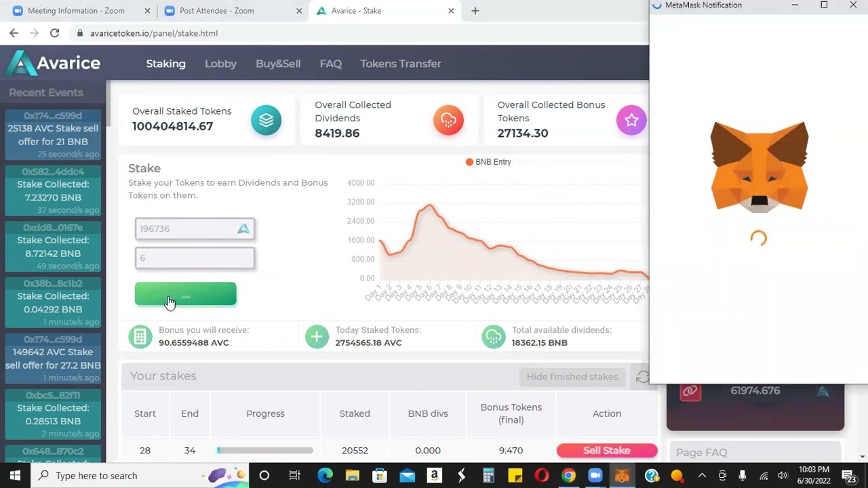Open a new browser tab with plus
The image size is (868, 488).
pyautogui.click(x=475, y=11)
